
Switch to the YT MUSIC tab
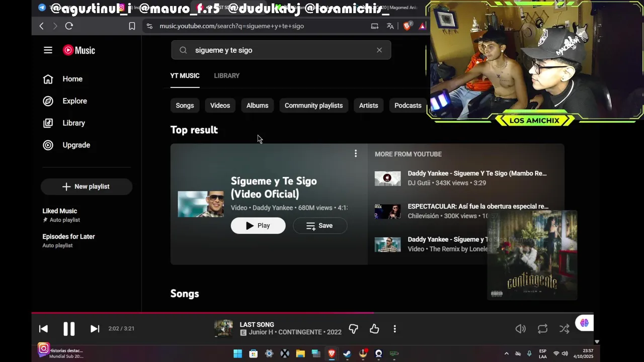coord(185,76)
